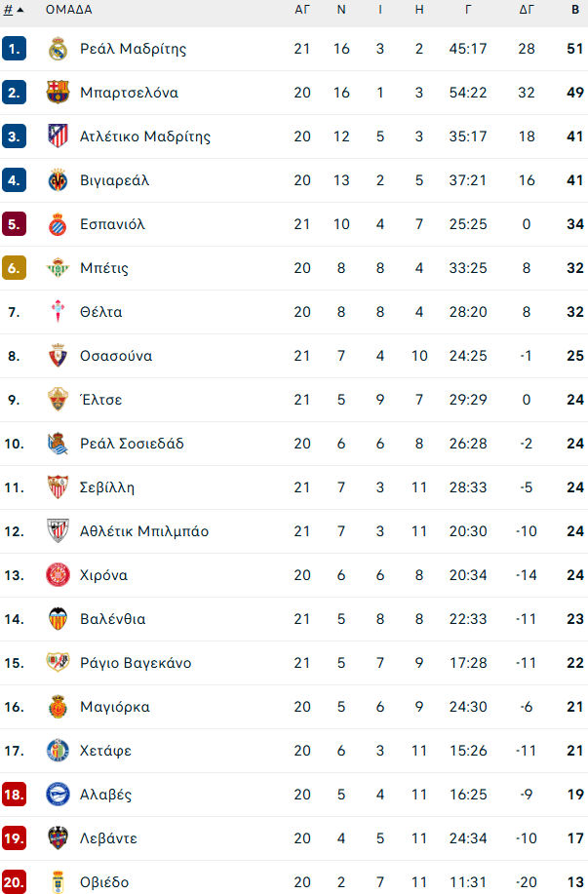The height and width of the screenshot is (894, 588).
Task: Open the Ρεάλ Σοσιεδάδ team link
Action: tap(132, 444)
